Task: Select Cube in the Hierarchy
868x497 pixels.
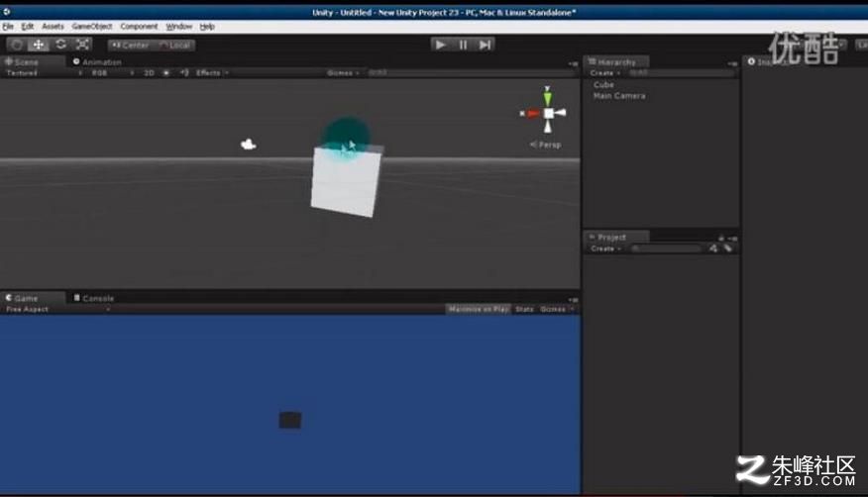Action: point(603,84)
